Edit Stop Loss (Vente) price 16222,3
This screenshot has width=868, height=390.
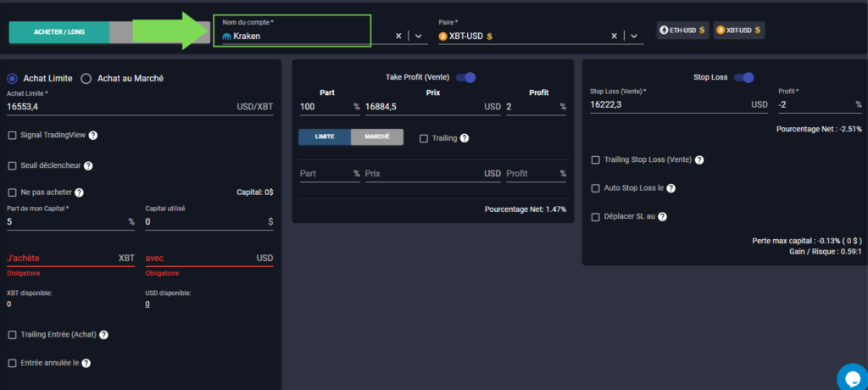(679, 104)
